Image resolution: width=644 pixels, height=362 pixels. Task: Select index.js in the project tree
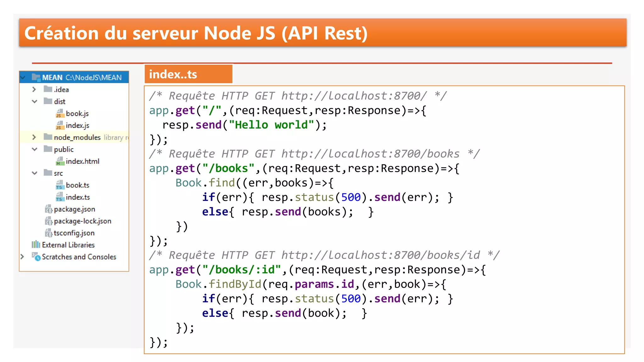[78, 125]
